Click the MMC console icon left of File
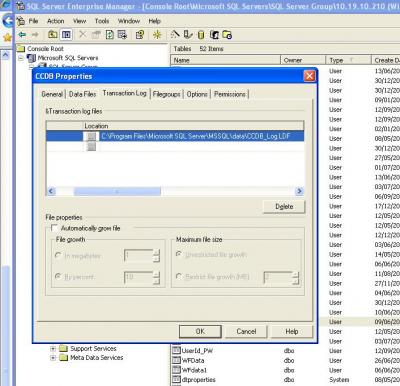The image size is (400, 386). click(21, 21)
